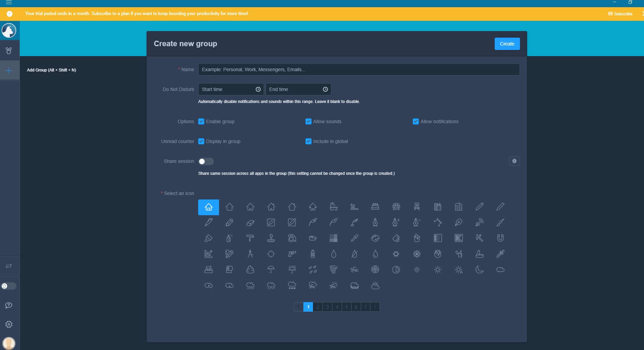644x350 pixels.
Task: Disable the Allow sounds checkbox
Action: [309, 121]
